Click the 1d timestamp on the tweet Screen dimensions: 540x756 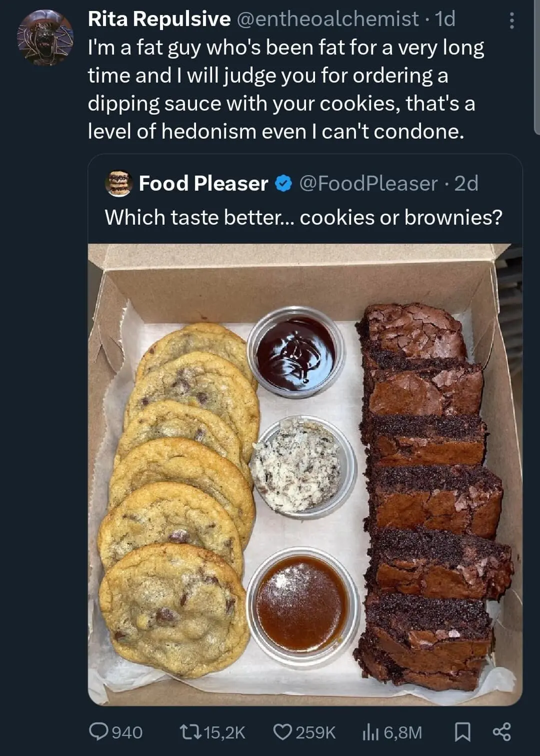(x=445, y=19)
